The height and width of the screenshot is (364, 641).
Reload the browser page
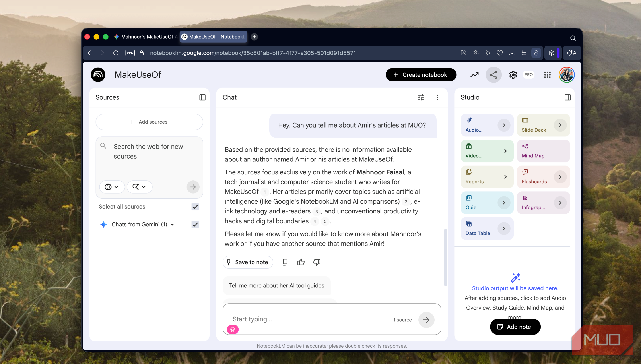pyautogui.click(x=116, y=53)
